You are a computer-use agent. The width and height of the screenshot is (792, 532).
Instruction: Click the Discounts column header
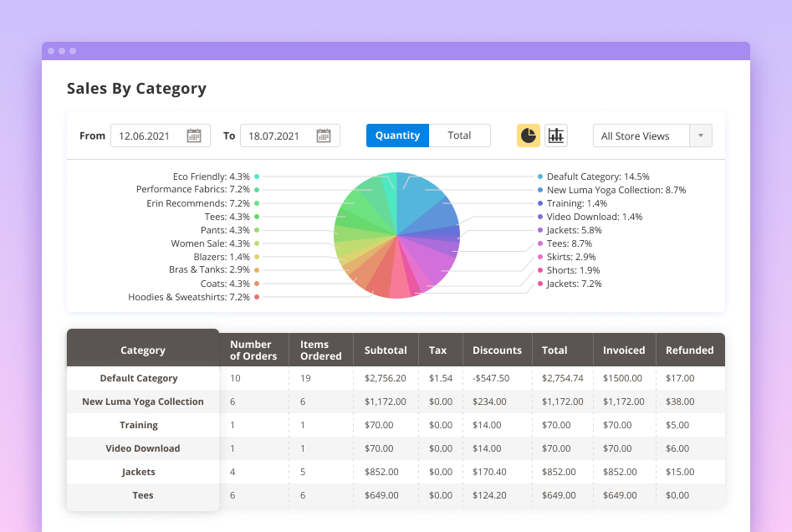coord(497,350)
